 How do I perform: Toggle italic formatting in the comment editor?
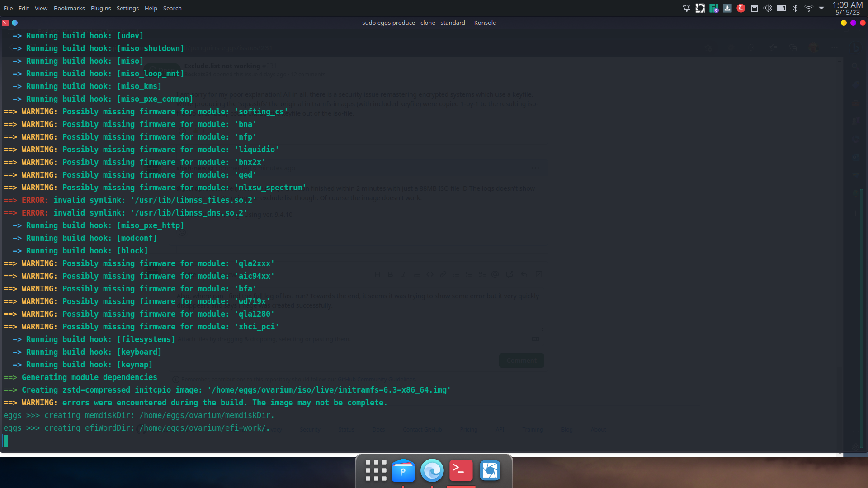pos(403,274)
